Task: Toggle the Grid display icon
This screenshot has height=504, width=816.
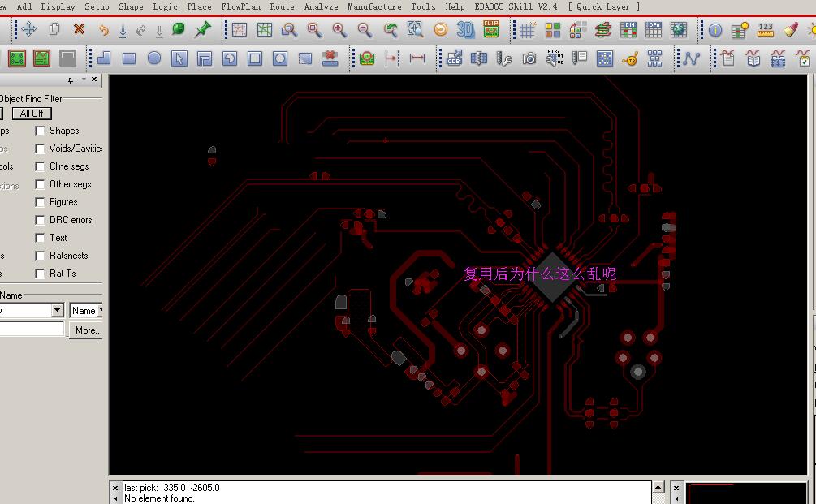Action: click(x=527, y=30)
